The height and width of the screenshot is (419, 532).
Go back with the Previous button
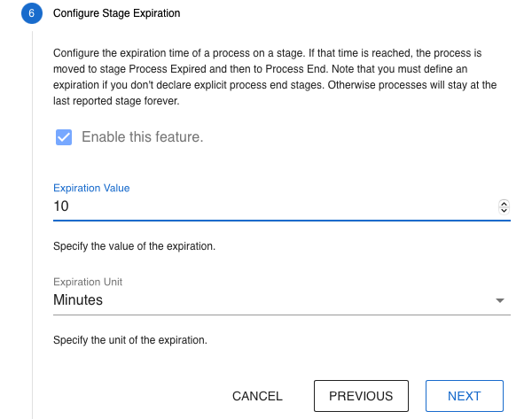click(361, 396)
